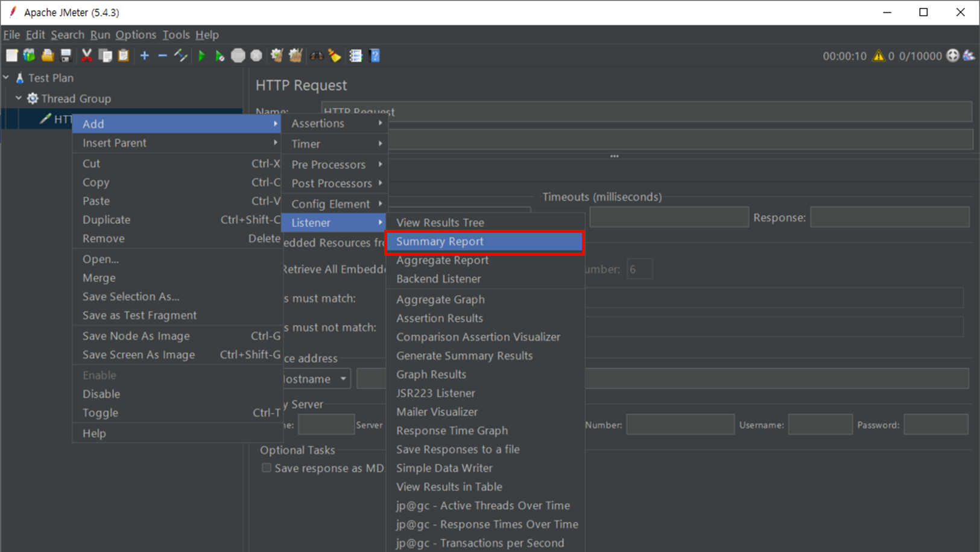The height and width of the screenshot is (552, 980).
Task: Click the proxy Username input field
Action: [x=820, y=425]
